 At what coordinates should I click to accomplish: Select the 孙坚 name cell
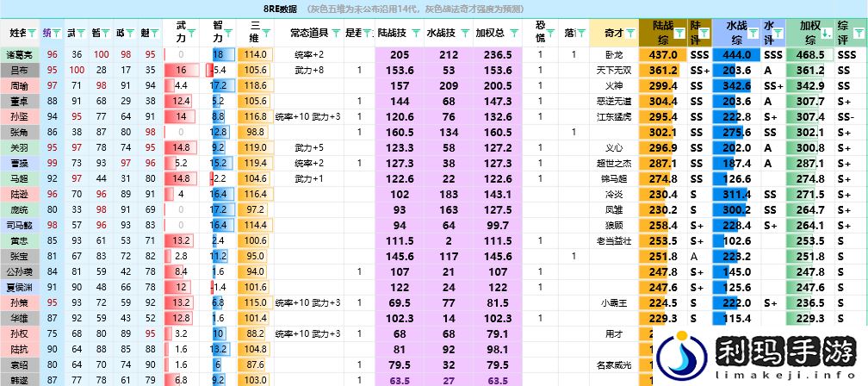[x=20, y=117]
